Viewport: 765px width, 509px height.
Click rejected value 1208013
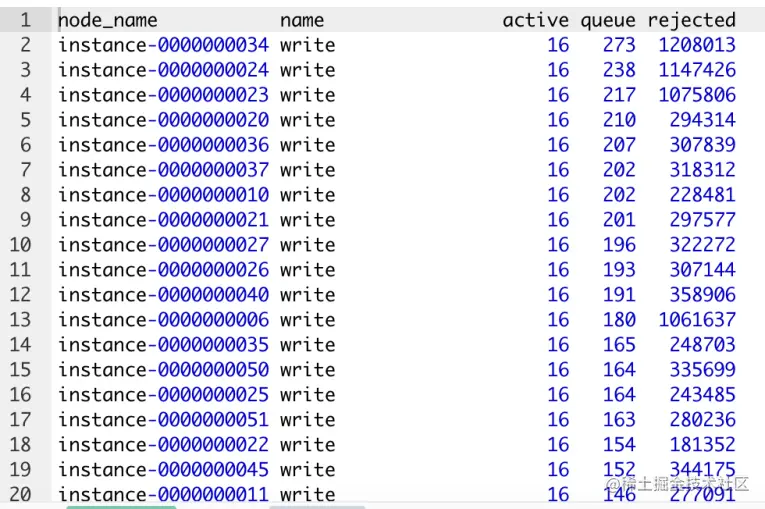[697, 45]
